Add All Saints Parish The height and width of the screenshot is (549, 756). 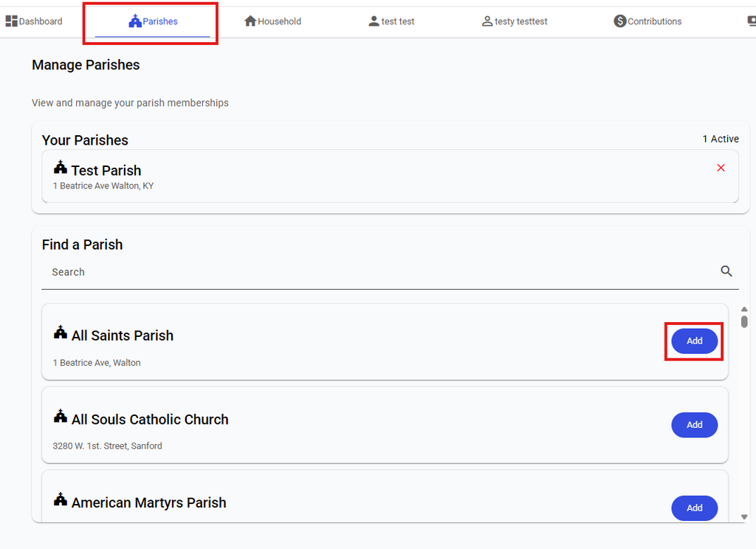tap(694, 341)
